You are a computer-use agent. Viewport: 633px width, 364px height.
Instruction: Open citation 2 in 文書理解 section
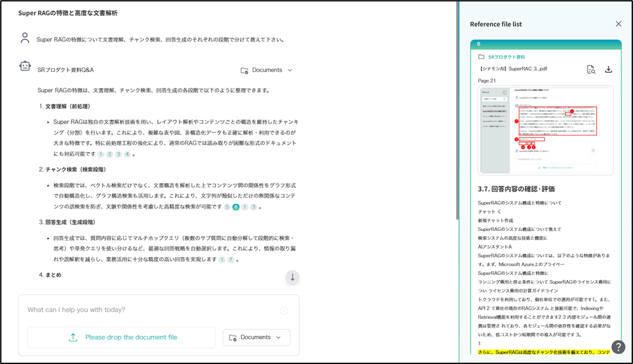point(110,154)
